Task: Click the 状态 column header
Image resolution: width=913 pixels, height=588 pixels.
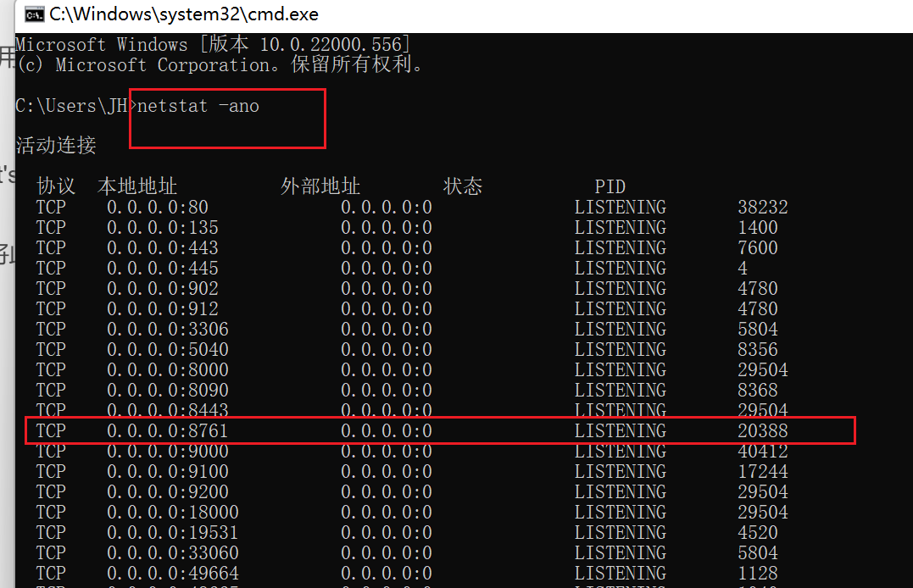Action: point(463,186)
